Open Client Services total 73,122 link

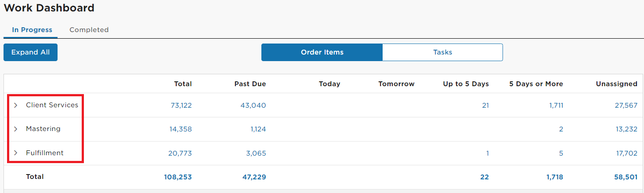click(x=181, y=106)
